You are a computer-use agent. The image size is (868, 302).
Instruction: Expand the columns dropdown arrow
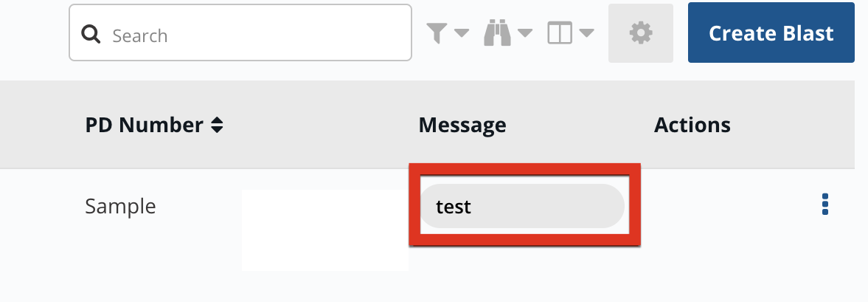coord(586,33)
